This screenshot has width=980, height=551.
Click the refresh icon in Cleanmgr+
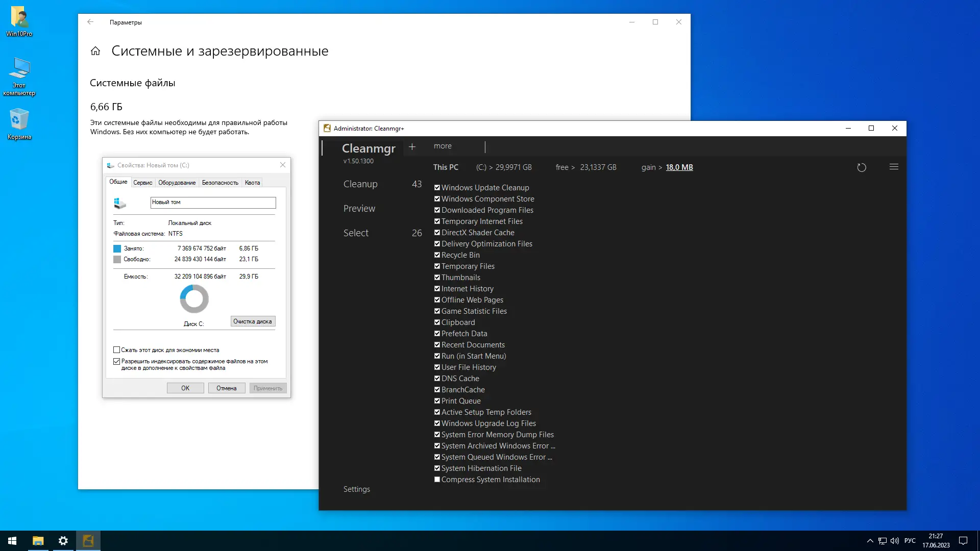pyautogui.click(x=861, y=167)
